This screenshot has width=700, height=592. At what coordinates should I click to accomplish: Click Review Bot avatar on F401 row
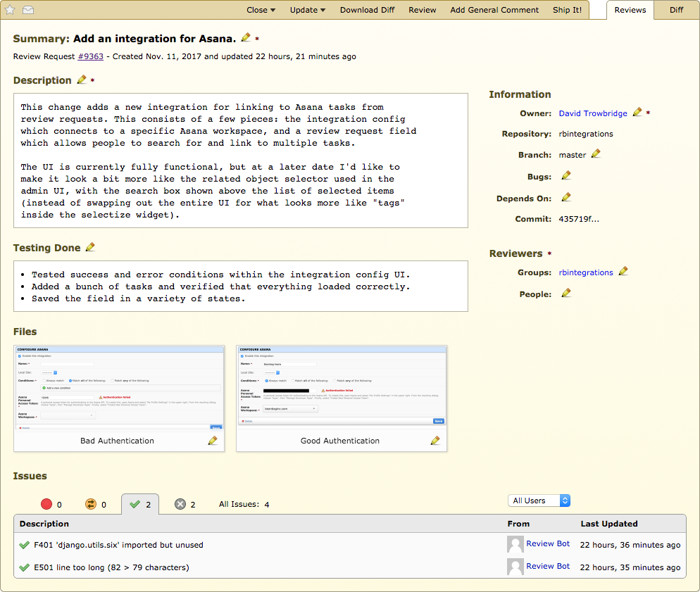515,544
